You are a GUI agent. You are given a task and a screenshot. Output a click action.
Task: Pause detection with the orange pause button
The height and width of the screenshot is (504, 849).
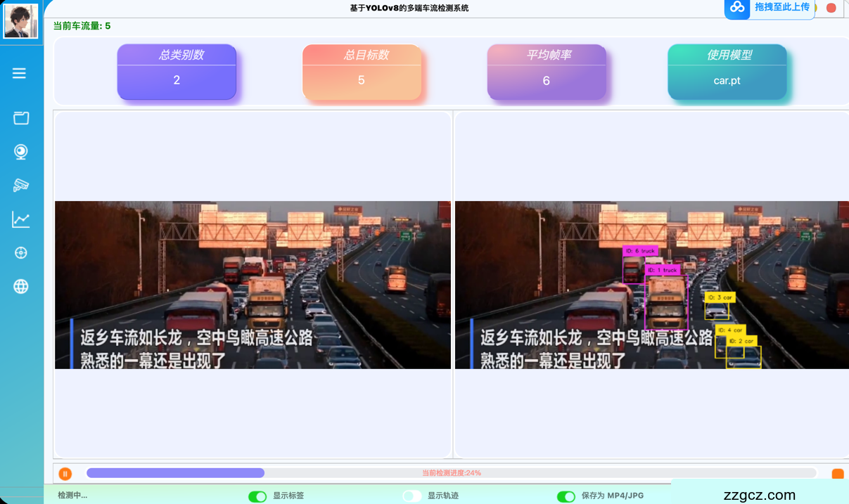click(65, 474)
